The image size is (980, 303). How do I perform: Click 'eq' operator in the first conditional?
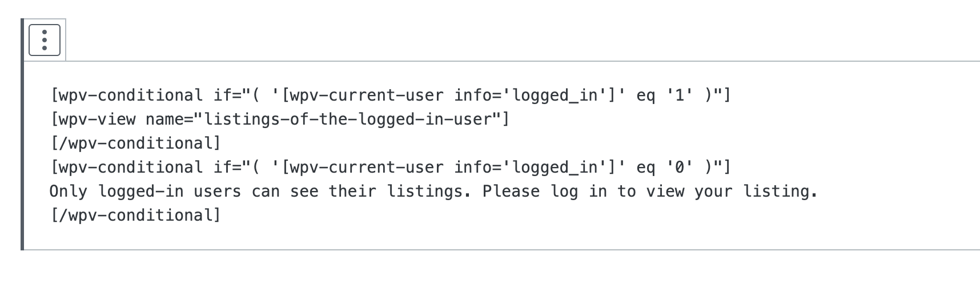click(646, 96)
